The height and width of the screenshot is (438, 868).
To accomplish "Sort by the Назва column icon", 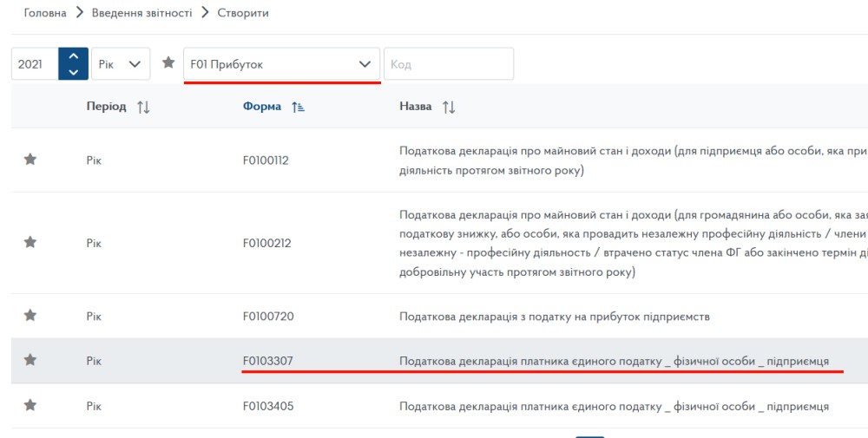I will pyautogui.click(x=449, y=107).
